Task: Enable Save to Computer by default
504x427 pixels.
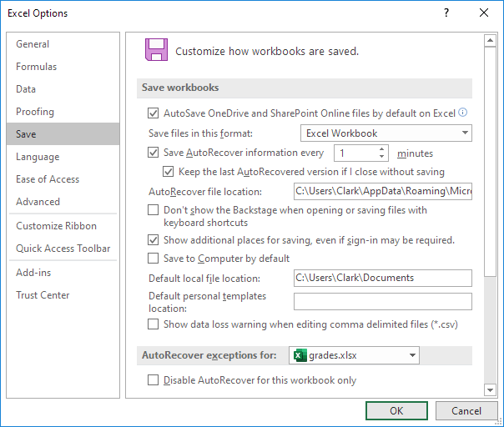Action: coord(153,259)
